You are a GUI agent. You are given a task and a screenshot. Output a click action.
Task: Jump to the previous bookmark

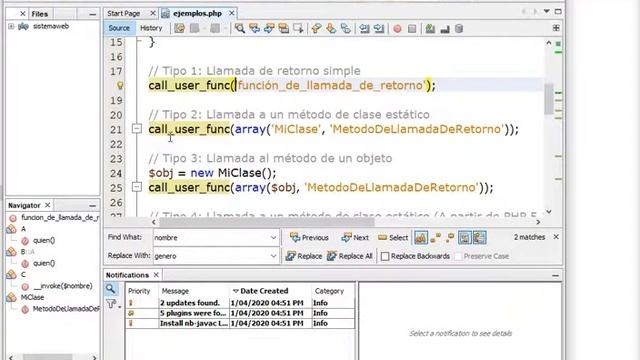click(316, 28)
